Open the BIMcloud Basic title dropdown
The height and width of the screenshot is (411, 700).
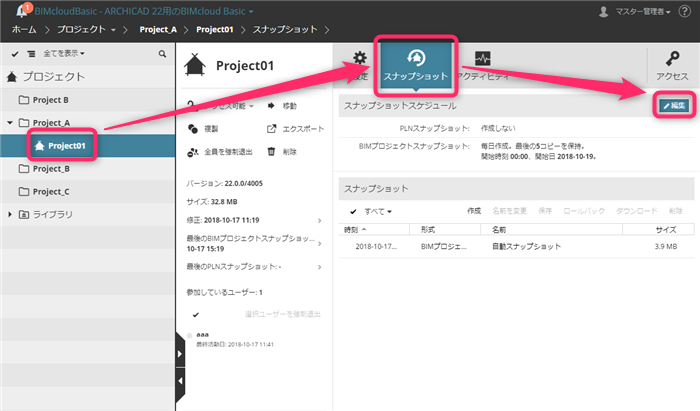[144, 11]
